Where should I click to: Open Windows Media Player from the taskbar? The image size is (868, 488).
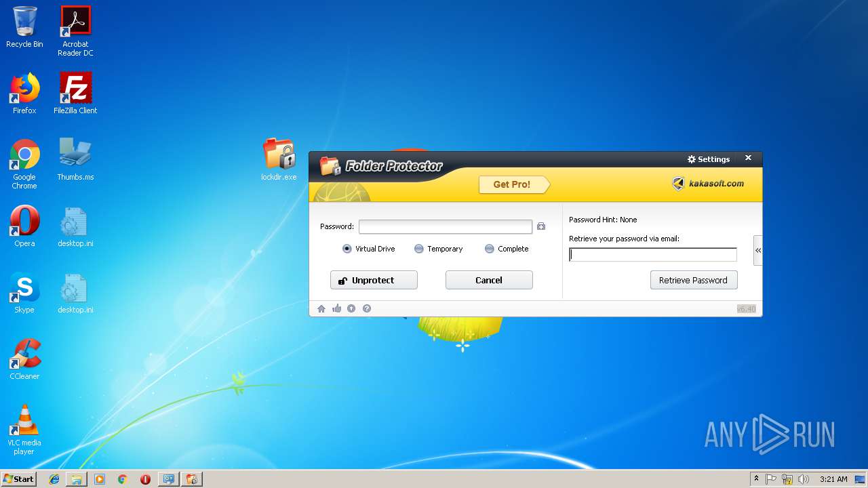(x=100, y=479)
